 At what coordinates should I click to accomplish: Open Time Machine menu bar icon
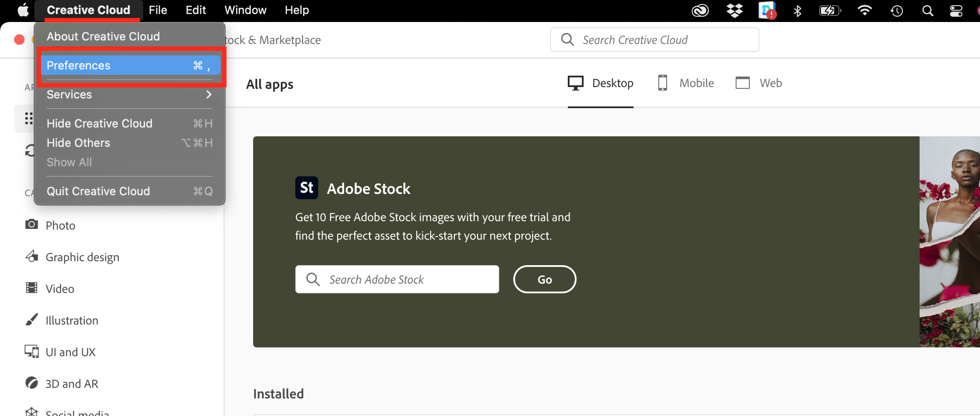897,11
